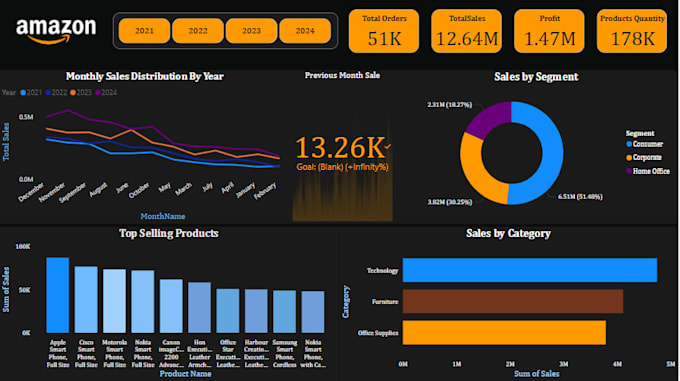Click the Office Supplies category bar
The width and height of the screenshot is (680, 381).
pyautogui.click(x=504, y=332)
